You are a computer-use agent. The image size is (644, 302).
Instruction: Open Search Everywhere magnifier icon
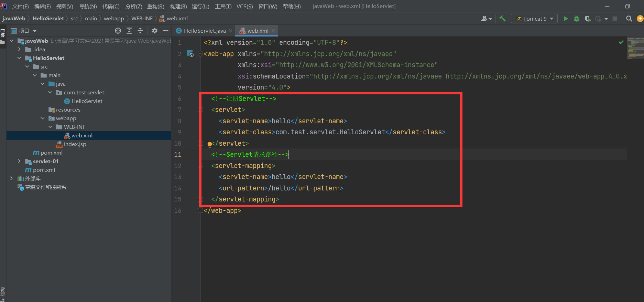[629, 19]
